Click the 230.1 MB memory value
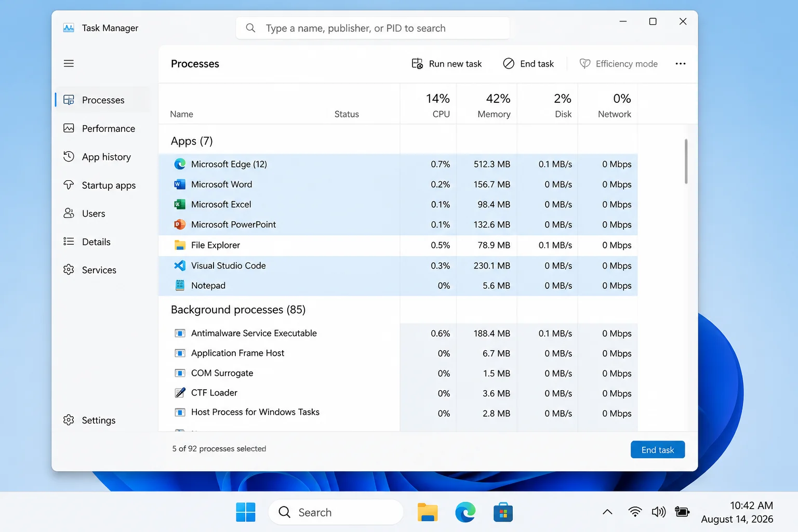The height and width of the screenshot is (532, 798). 491,265
